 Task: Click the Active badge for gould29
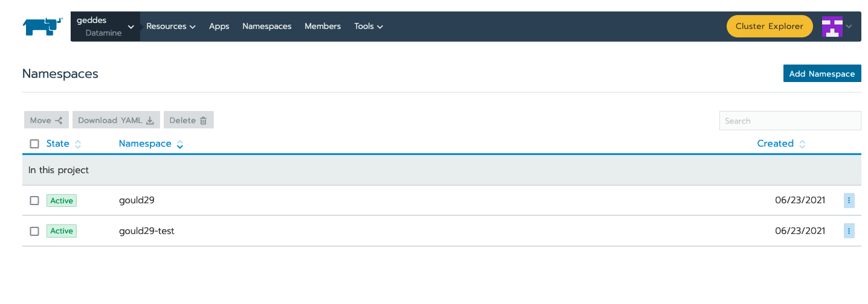[62, 201]
